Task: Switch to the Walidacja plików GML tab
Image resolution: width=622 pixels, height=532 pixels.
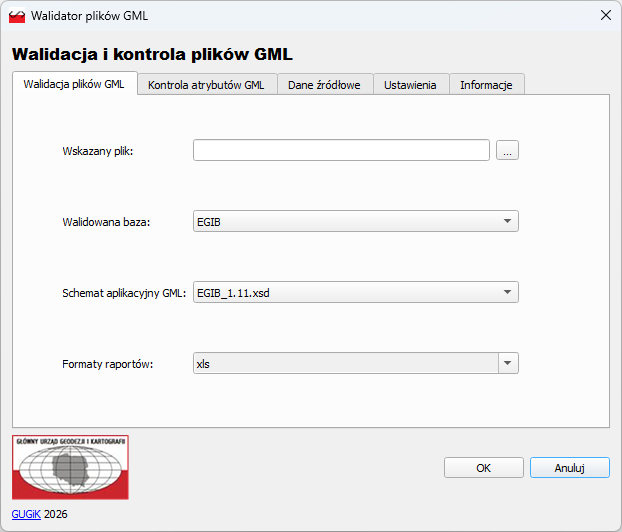Action: (74, 85)
